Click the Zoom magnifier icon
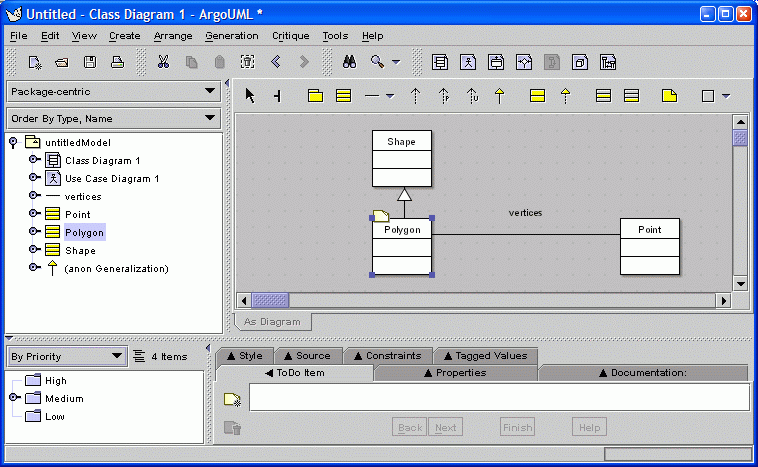 click(x=377, y=62)
